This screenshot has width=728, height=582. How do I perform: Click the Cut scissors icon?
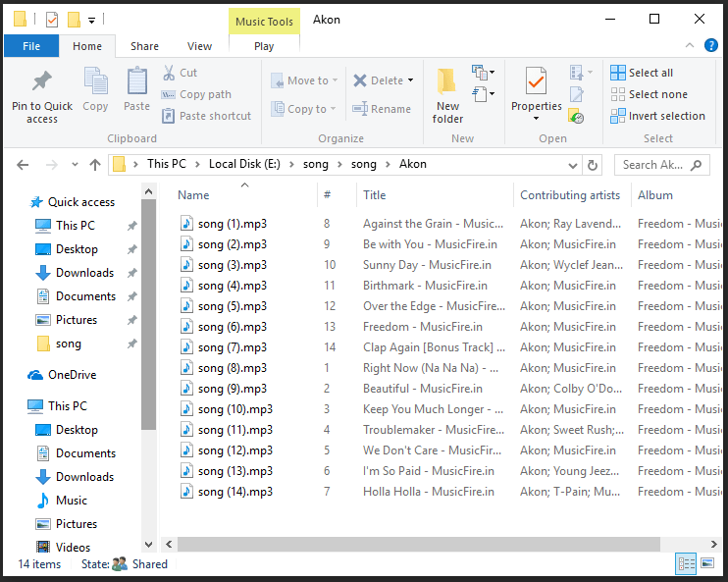tap(169, 73)
